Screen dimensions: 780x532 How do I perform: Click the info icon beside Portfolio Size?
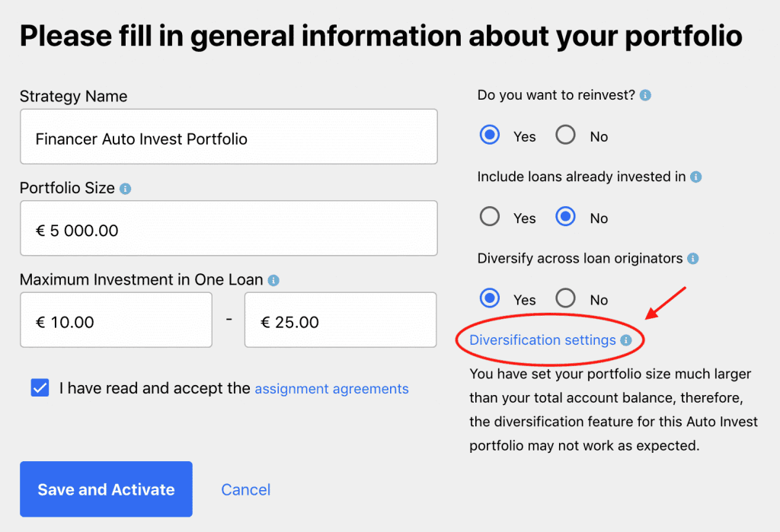[126, 189]
